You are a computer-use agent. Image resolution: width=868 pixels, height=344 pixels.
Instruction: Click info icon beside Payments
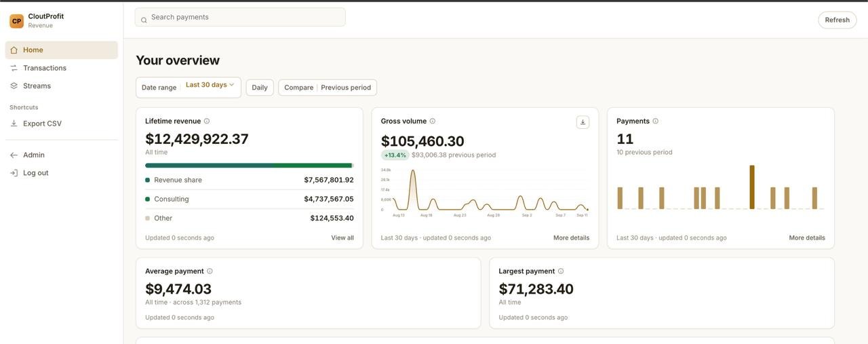(655, 121)
